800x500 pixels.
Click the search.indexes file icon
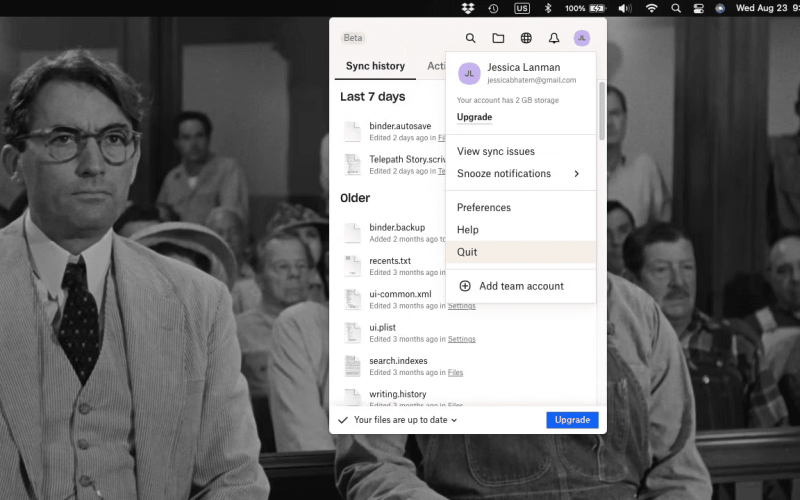[x=352, y=366]
